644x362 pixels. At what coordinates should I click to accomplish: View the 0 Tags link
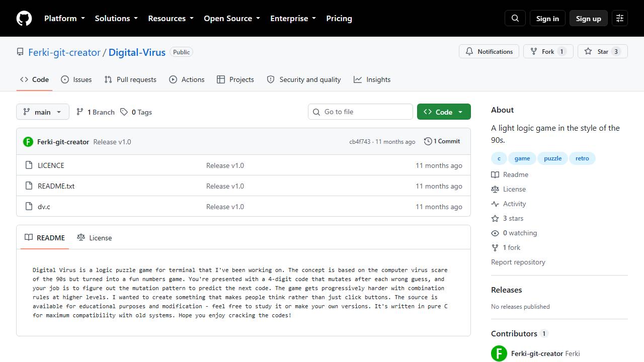point(136,112)
